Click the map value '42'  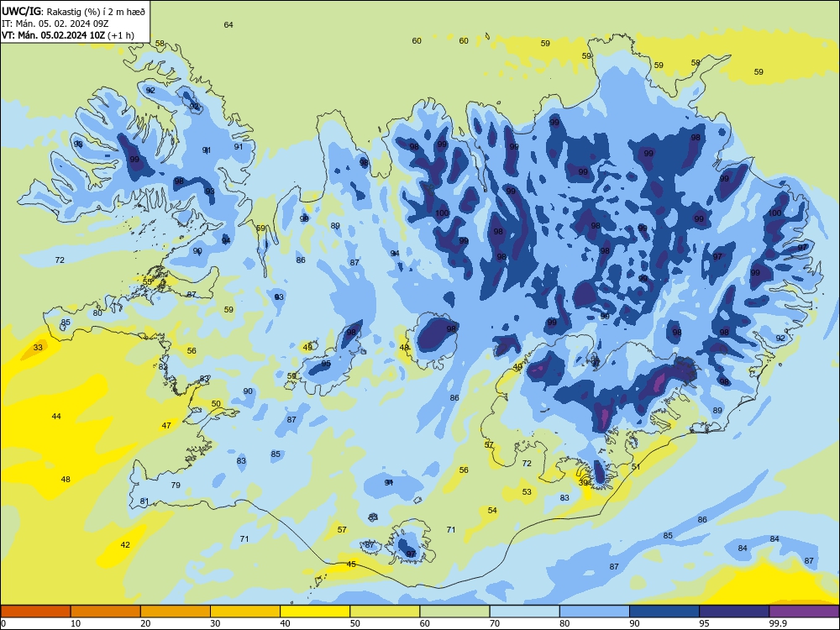pyautogui.click(x=125, y=545)
